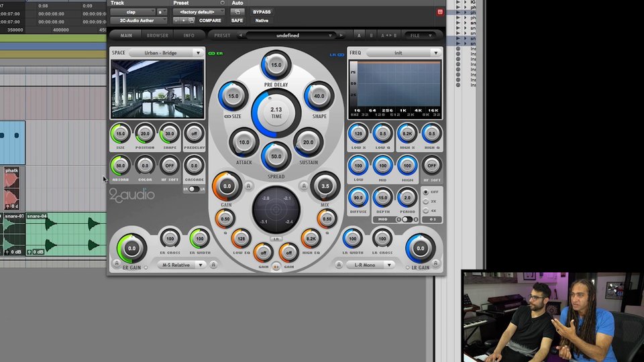Click the Urban Bridge space thumbnail image

[x=157, y=89]
